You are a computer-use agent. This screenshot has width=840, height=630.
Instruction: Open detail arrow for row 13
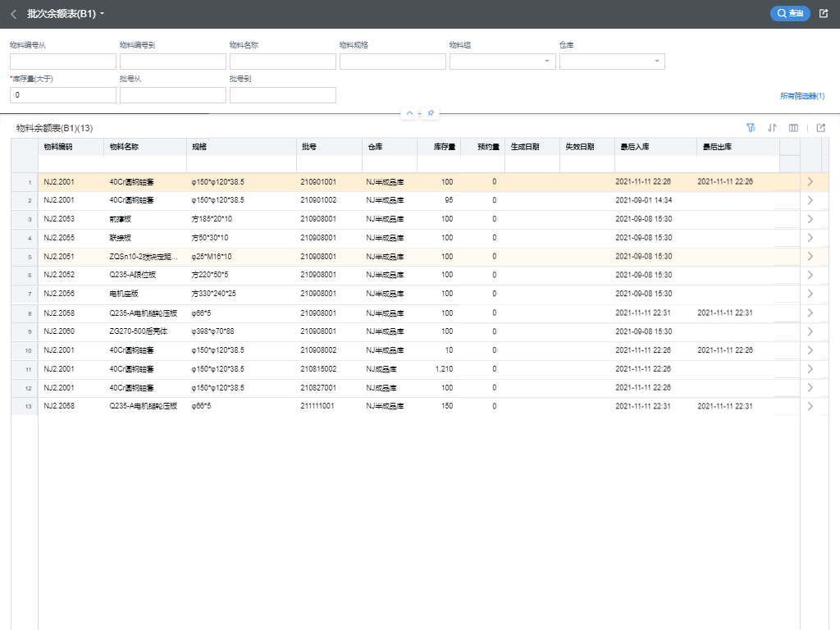tap(810, 406)
